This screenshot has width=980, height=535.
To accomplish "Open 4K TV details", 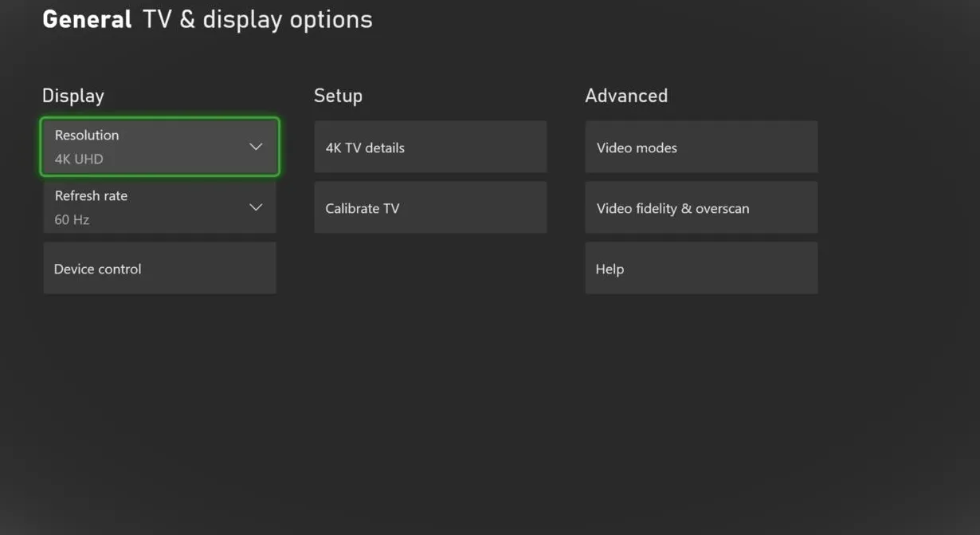I will point(430,148).
